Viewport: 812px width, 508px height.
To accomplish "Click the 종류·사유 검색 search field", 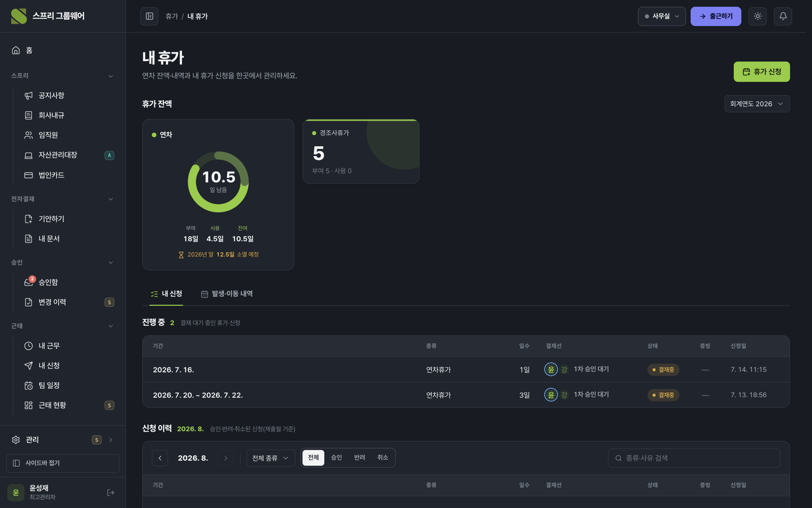I will click(x=694, y=458).
